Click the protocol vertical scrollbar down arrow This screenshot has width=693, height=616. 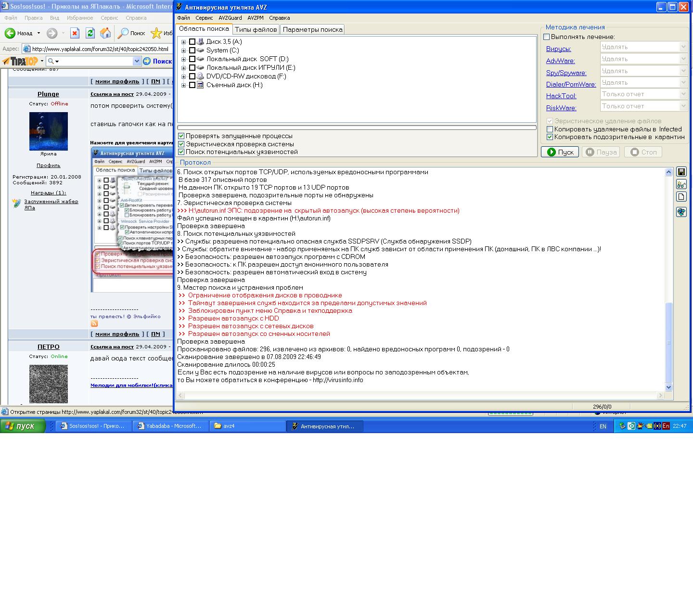[x=668, y=387]
